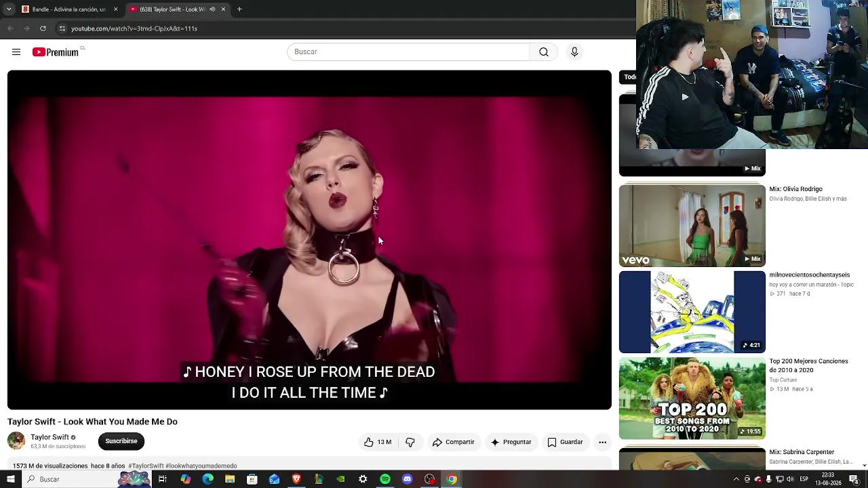Image resolution: width=868 pixels, height=488 pixels.
Task: Open the Top 200 Best Songs thumbnail
Action: [x=692, y=399]
